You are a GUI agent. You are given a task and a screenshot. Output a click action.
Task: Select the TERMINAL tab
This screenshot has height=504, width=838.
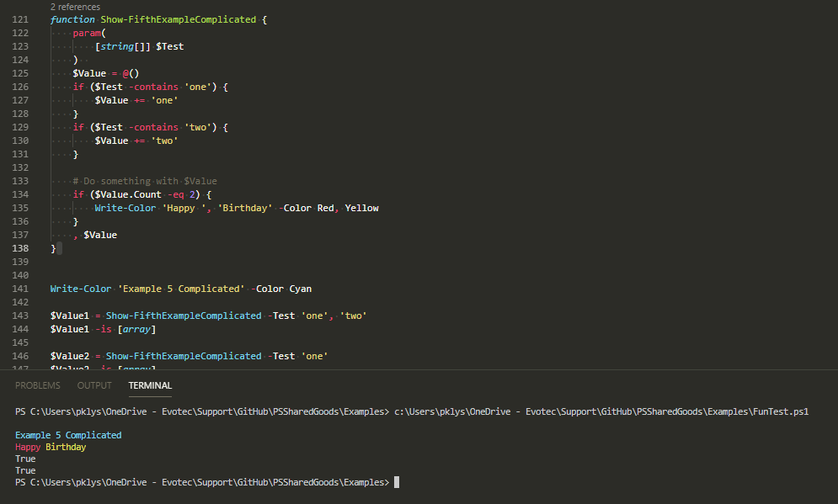pyautogui.click(x=149, y=385)
